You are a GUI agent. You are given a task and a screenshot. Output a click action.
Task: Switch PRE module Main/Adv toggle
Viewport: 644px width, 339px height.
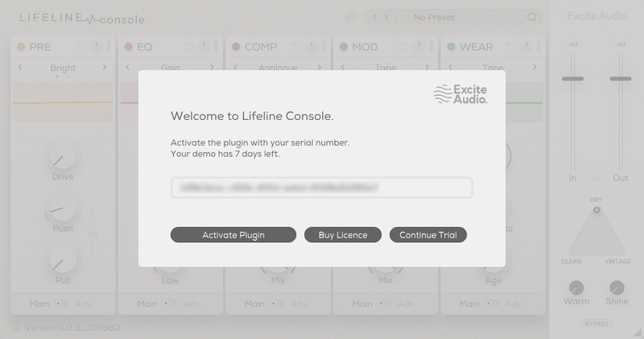(x=62, y=304)
